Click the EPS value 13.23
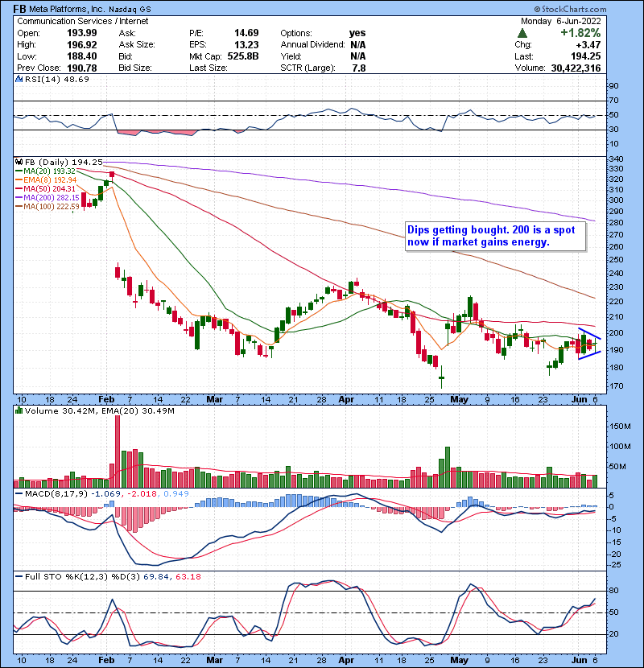This screenshot has height=668, width=644. point(246,45)
